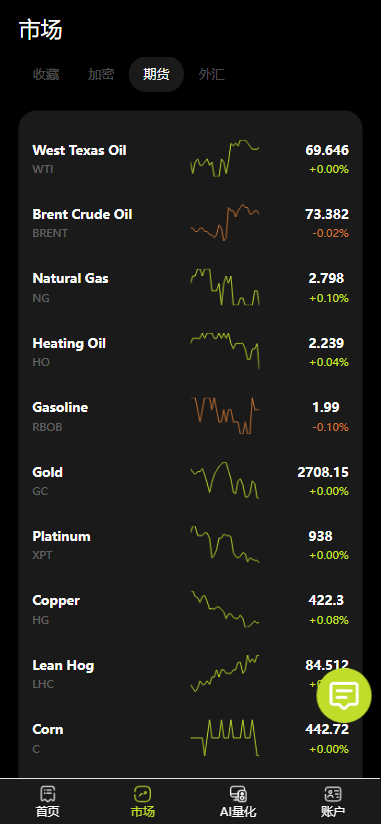Open the AI量化 icon in bottom bar
The image size is (381, 824).
click(238, 794)
